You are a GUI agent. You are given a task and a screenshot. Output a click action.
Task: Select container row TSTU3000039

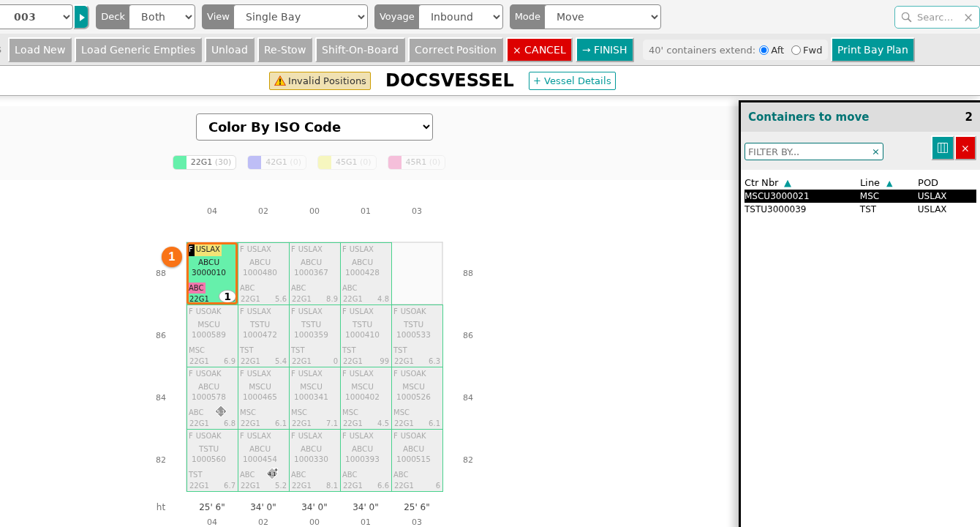pyautogui.click(x=860, y=209)
